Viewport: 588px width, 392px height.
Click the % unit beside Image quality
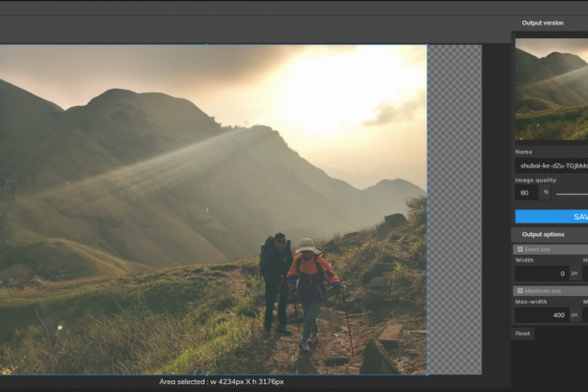click(546, 192)
